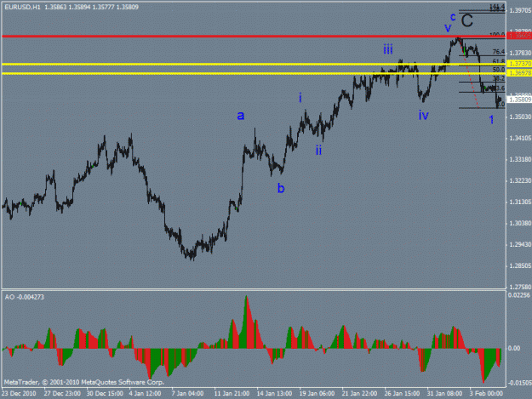The image size is (532, 399).
Task: Click the 0.02256 value on AO scale
Action: tap(518, 295)
